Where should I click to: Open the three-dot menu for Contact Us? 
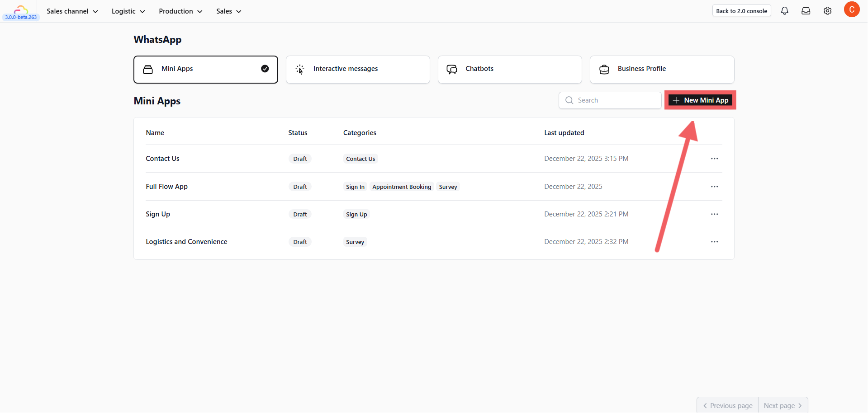click(714, 159)
